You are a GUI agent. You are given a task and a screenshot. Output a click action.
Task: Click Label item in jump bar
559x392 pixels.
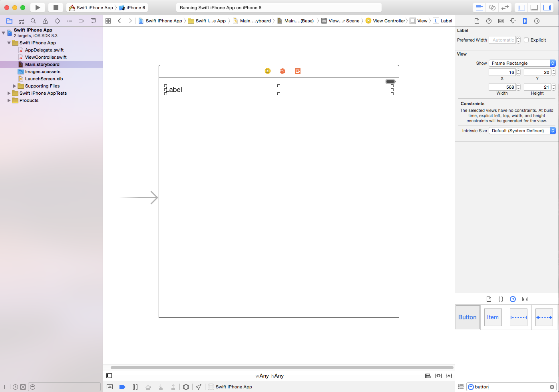click(443, 21)
